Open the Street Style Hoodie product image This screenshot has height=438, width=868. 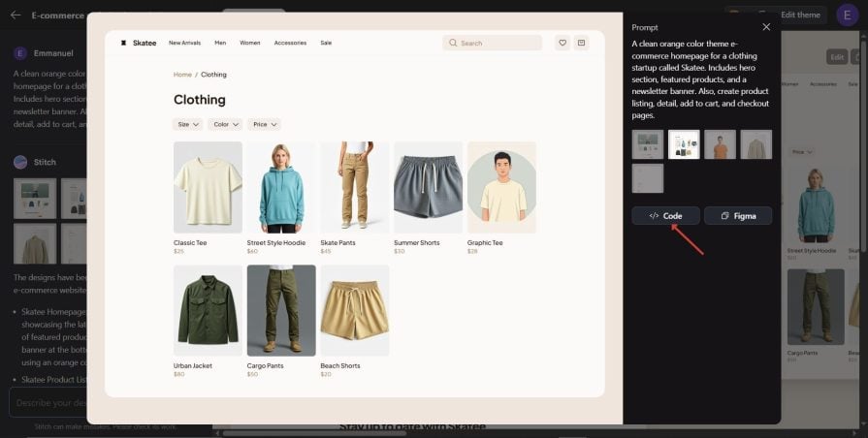[x=281, y=187]
